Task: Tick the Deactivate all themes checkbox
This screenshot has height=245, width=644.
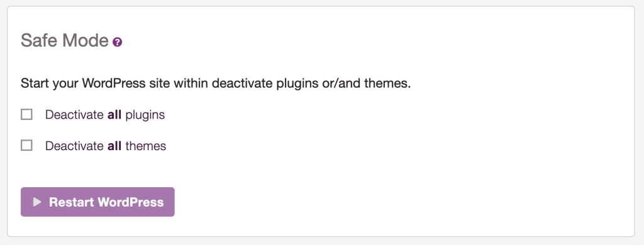Action: pyautogui.click(x=26, y=145)
